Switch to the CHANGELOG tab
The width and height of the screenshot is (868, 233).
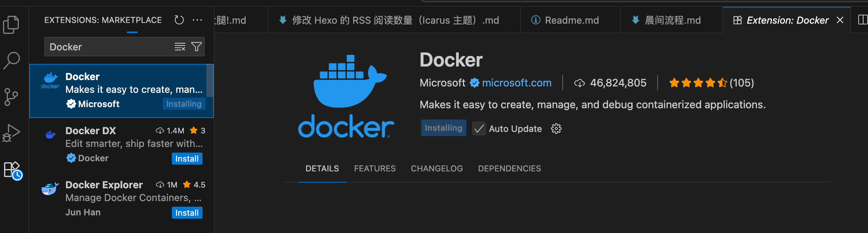[437, 168]
